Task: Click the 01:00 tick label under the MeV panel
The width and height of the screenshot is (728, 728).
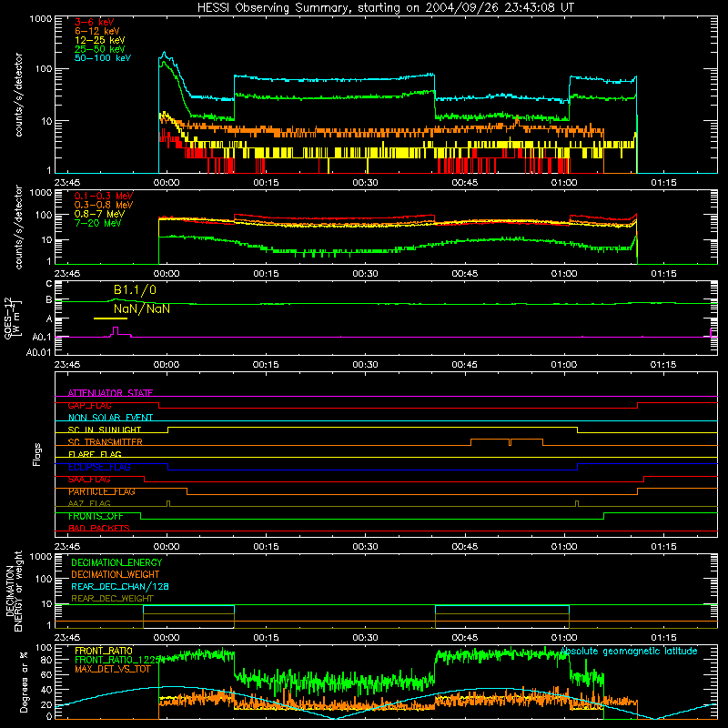Action: [564, 274]
